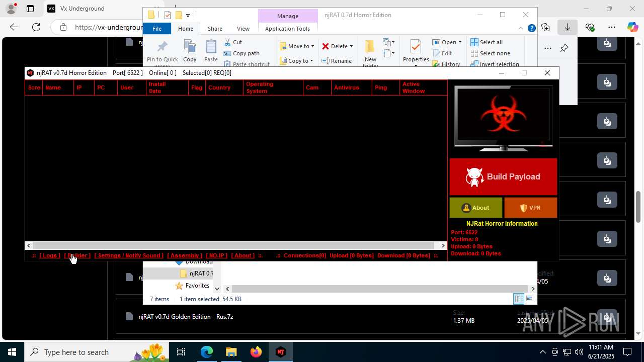Download njRAT v0.7d Golden Edition - Rus.7z
644x362 pixels.
[x=607, y=317]
